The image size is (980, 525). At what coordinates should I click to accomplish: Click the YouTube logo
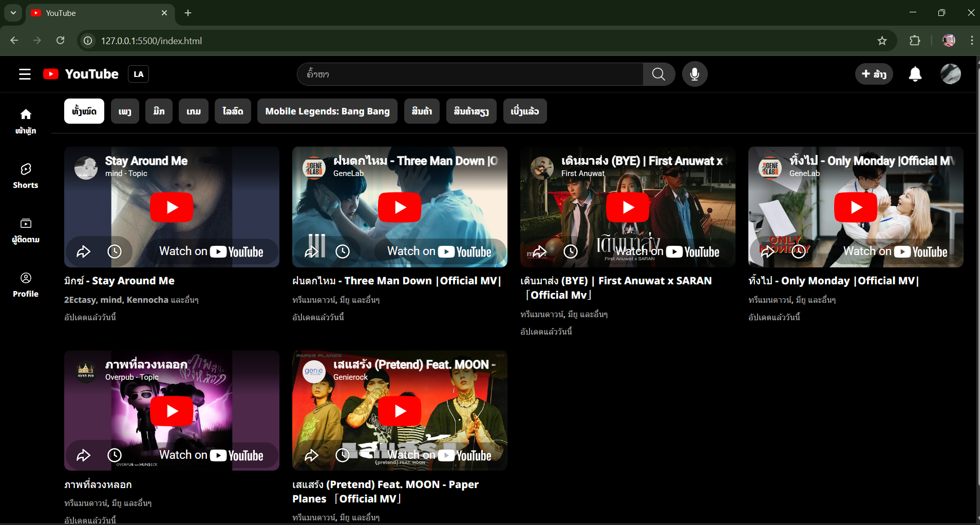point(81,74)
